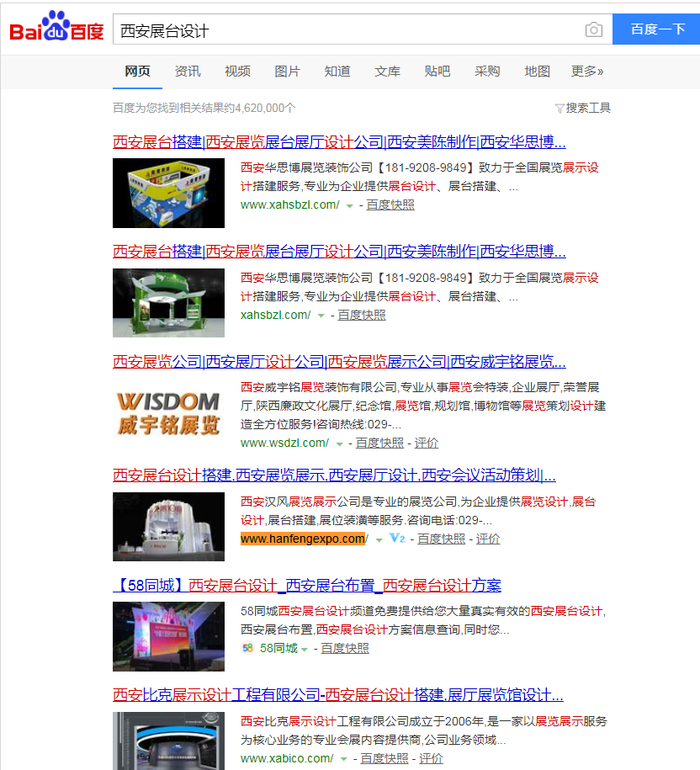Screen dimensions: 700x770
Task: Switch to the 贴吧 tab
Action: (437, 72)
